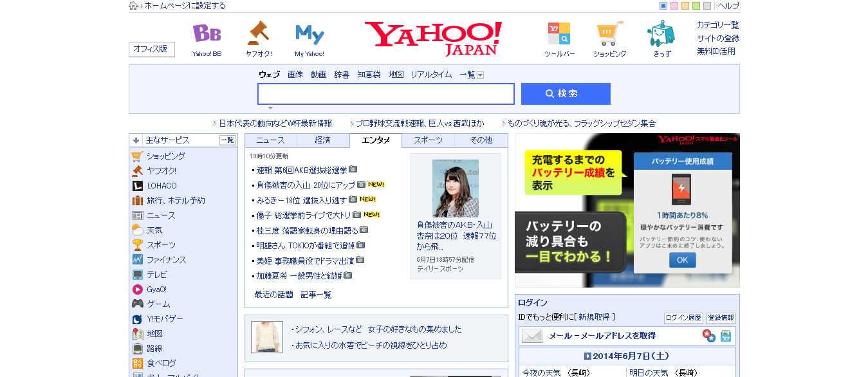Select the blue theme color swatch
Viewport: 868px width, 377px height.
click(663, 6)
